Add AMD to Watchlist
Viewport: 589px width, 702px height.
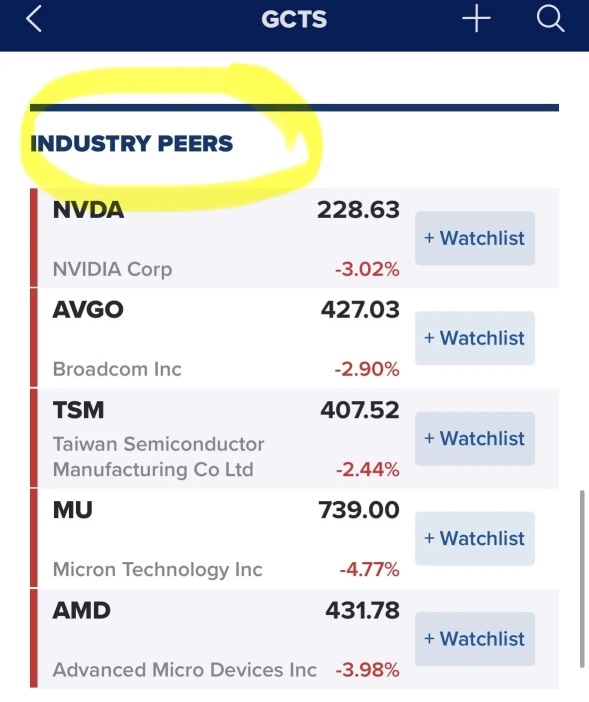coord(475,638)
